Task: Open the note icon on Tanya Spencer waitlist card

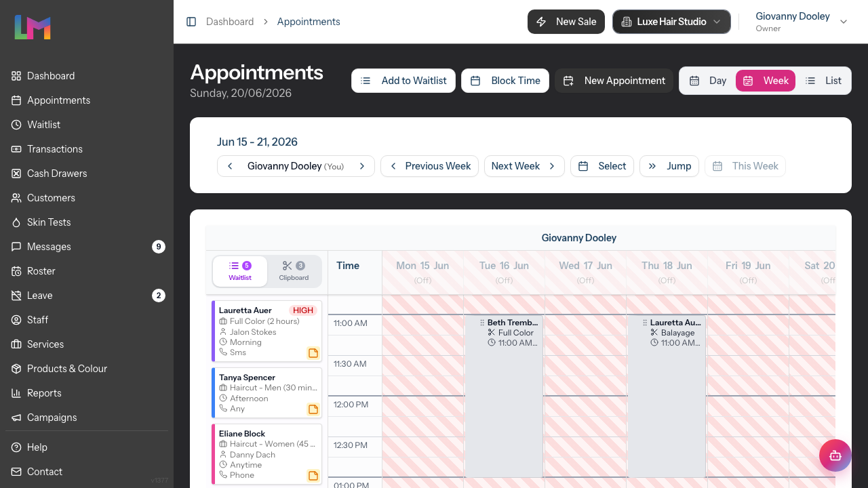Action: point(313,409)
